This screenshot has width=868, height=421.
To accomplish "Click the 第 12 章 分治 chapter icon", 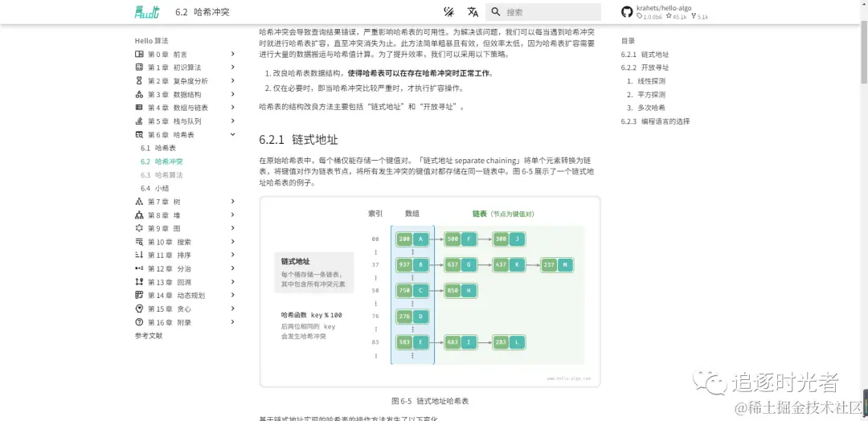I will 139,268.
